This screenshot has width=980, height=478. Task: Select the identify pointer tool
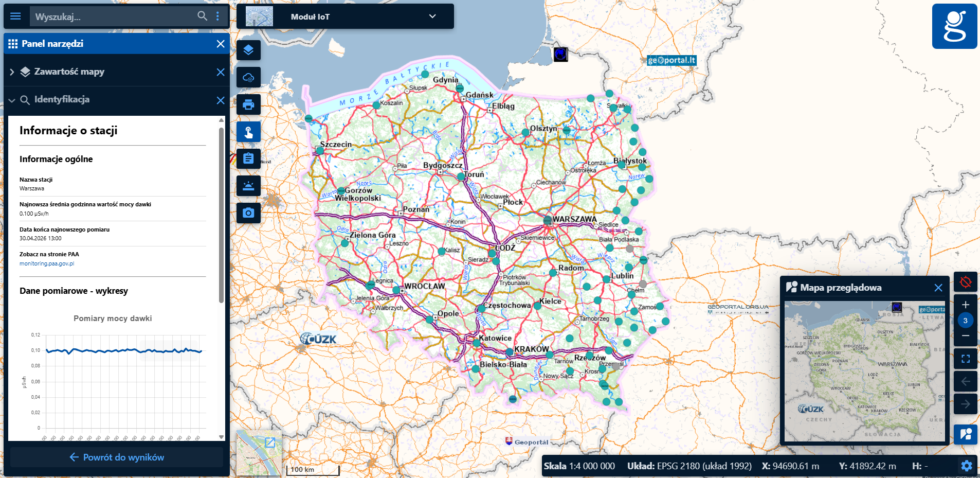[248, 132]
